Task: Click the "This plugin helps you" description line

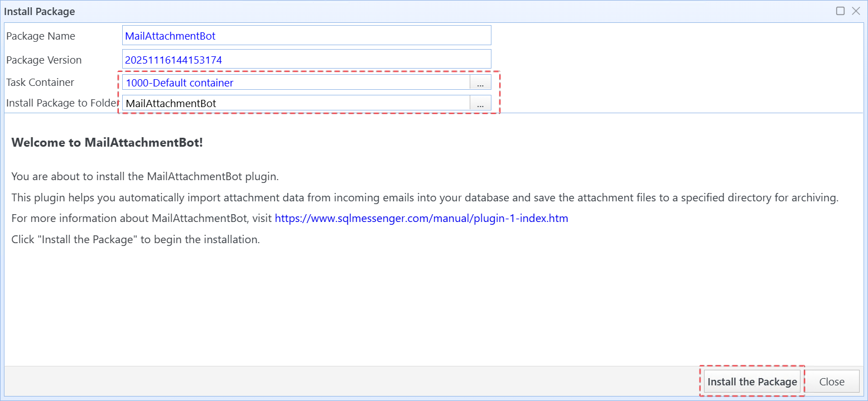Action: 424,198
